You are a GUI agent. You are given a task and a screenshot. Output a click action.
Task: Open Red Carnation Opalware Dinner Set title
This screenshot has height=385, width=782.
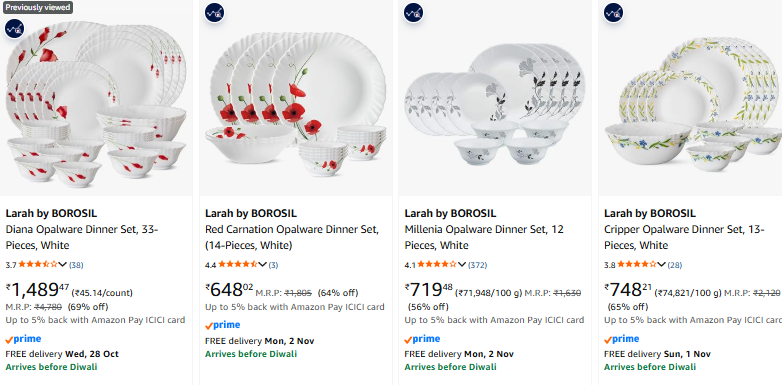292,237
